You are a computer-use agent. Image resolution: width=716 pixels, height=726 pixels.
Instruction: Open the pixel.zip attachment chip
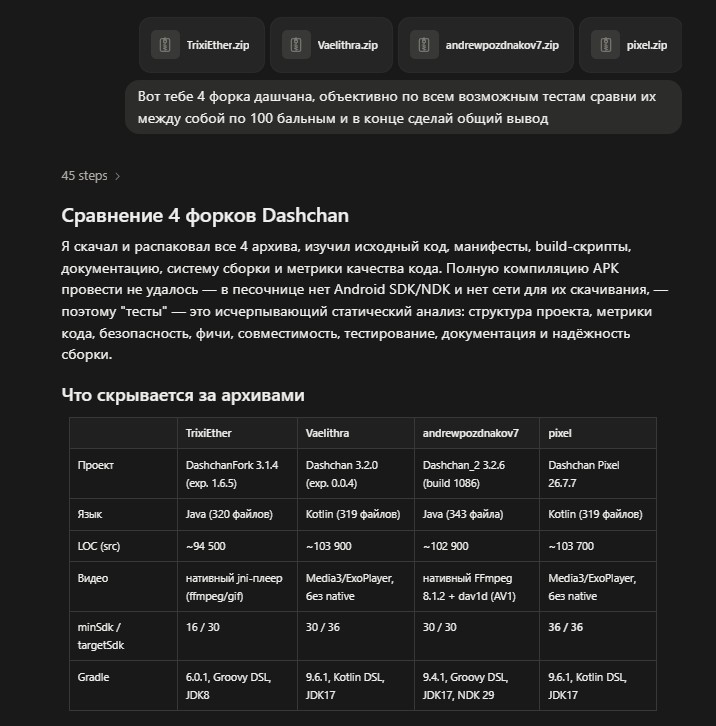pos(630,45)
